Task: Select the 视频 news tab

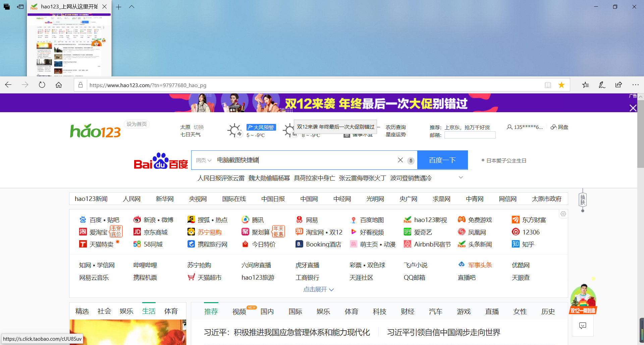Action: coord(239,312)
